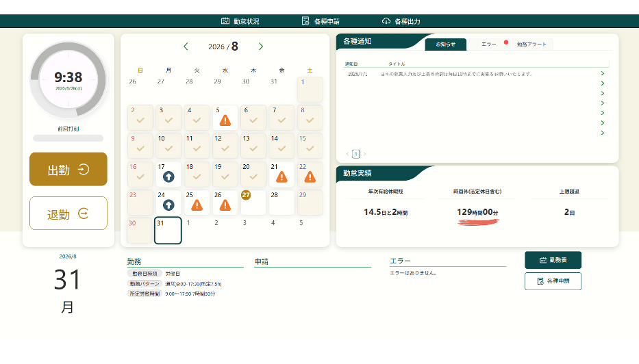Click the checkmark on August 18
This screenshot has height=364, width=639.
pyautogui.click(x=197, y=177)
